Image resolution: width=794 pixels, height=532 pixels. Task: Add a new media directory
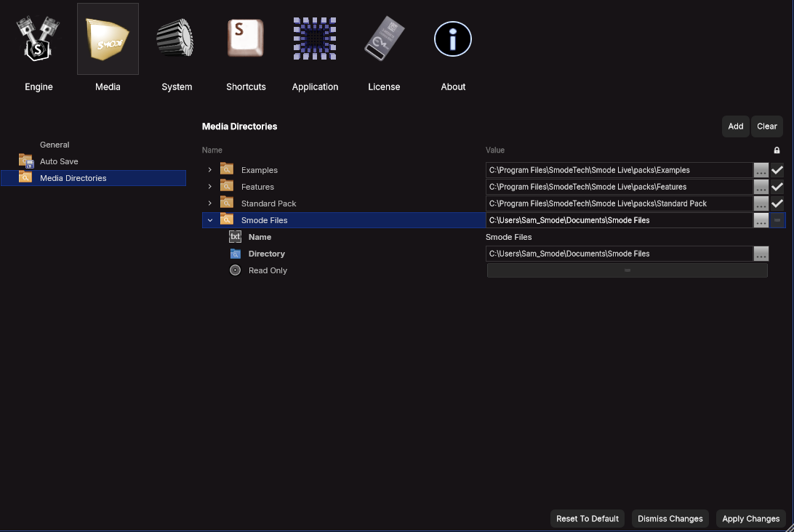[x=735, y=126]
